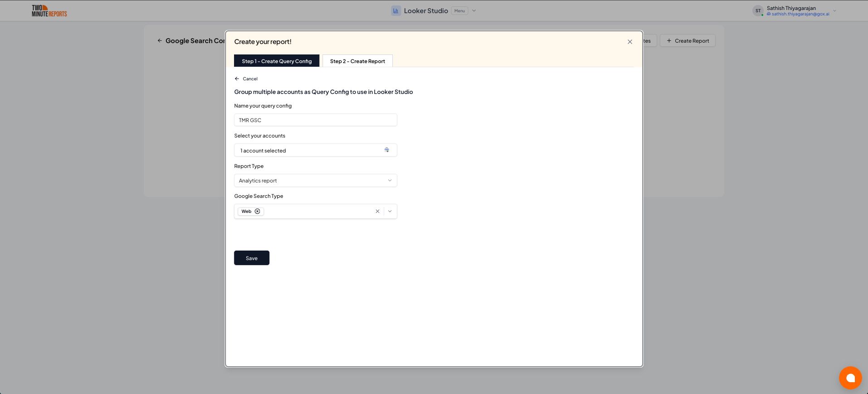This screenshot has height=394, width=868.
Task: Expand the chevron next to Menu
Action: pyautogui.click(x=474, y=11)
